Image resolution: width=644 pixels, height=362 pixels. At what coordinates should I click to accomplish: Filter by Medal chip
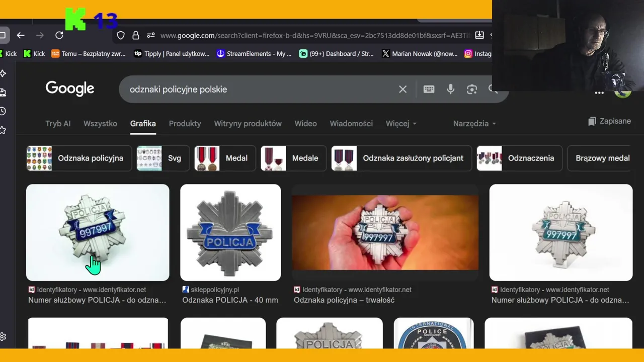pos(225,158)
